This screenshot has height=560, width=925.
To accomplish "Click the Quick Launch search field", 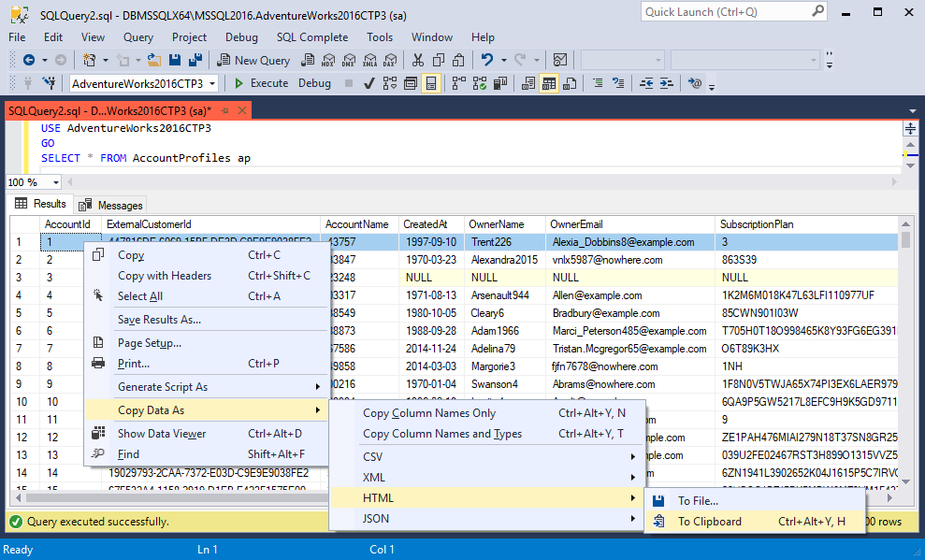I will pos(734,12).
